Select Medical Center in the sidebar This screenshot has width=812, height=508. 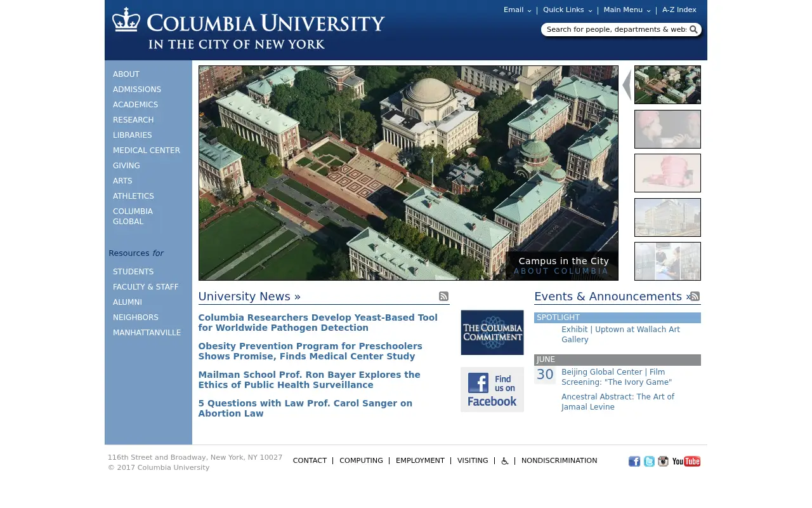coord(147,150)
